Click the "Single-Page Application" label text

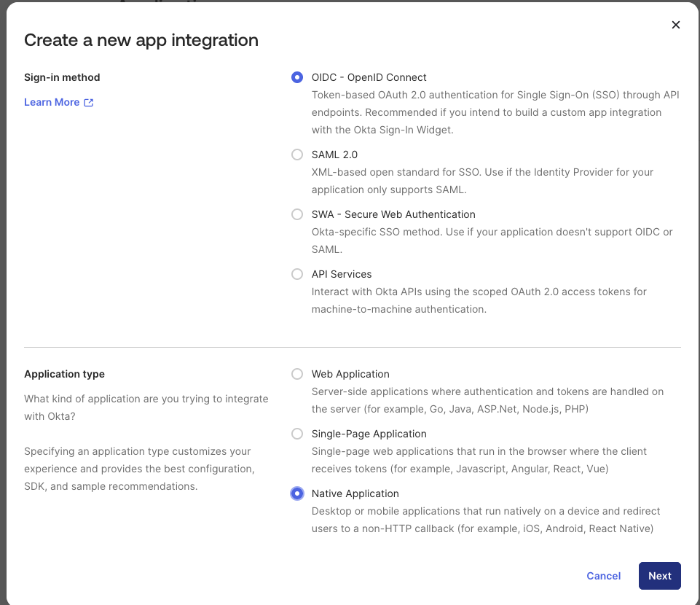369,434
